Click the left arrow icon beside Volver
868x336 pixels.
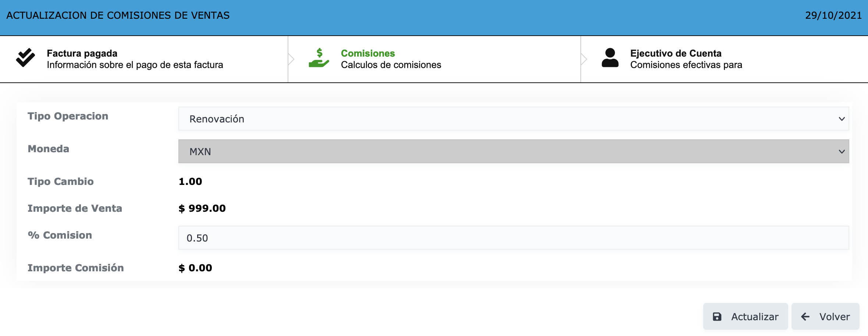(x=805, y=317)
